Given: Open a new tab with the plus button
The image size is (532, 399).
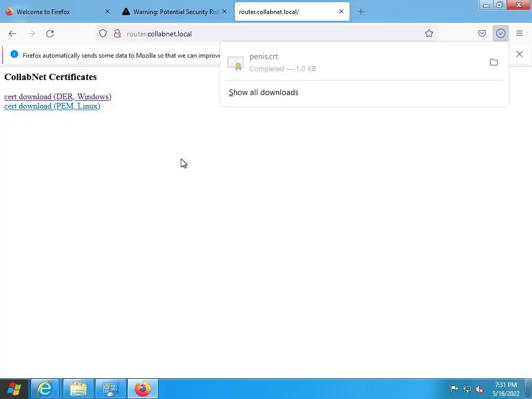Looking at the screenshot, I should click(361, 12).
